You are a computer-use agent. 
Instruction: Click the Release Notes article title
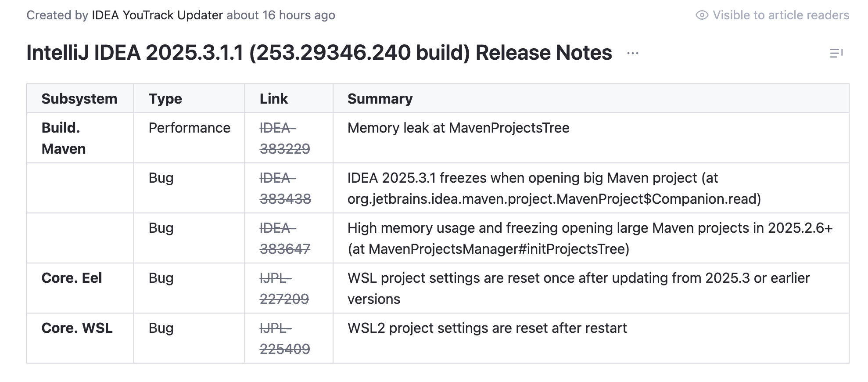coord(319,53)
